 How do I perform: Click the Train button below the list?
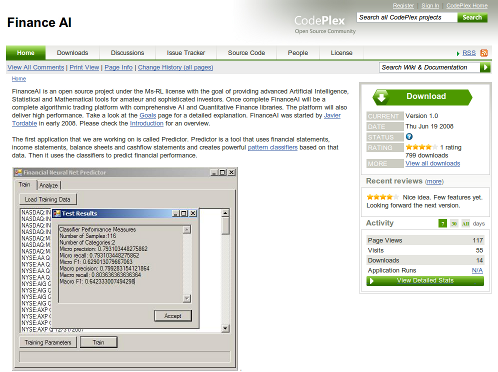pos(99,342)
